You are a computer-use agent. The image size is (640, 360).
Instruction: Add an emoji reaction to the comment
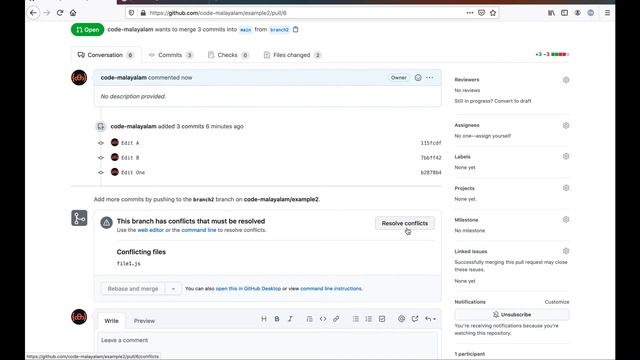[418, 78]
